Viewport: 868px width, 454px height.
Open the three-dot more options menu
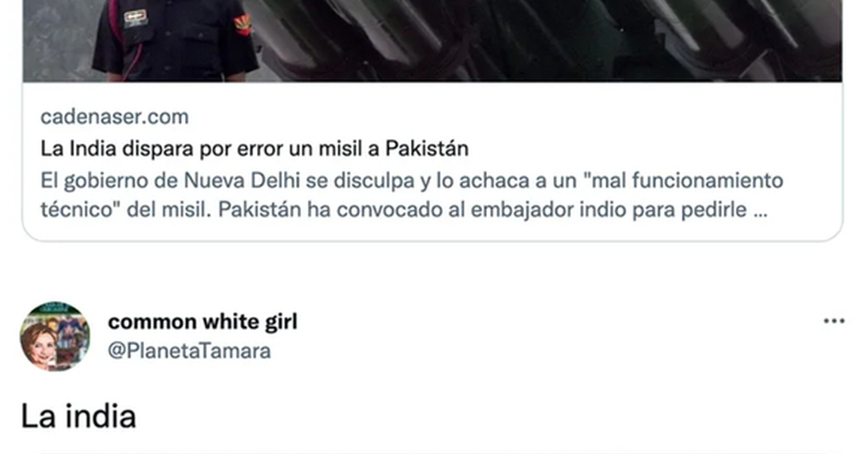(834, 321)
